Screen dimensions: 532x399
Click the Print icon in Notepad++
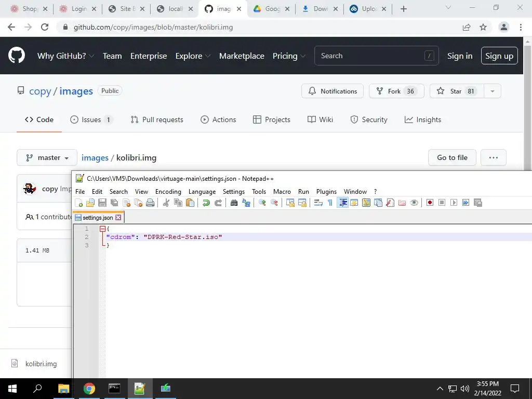[x=150, y=203]
